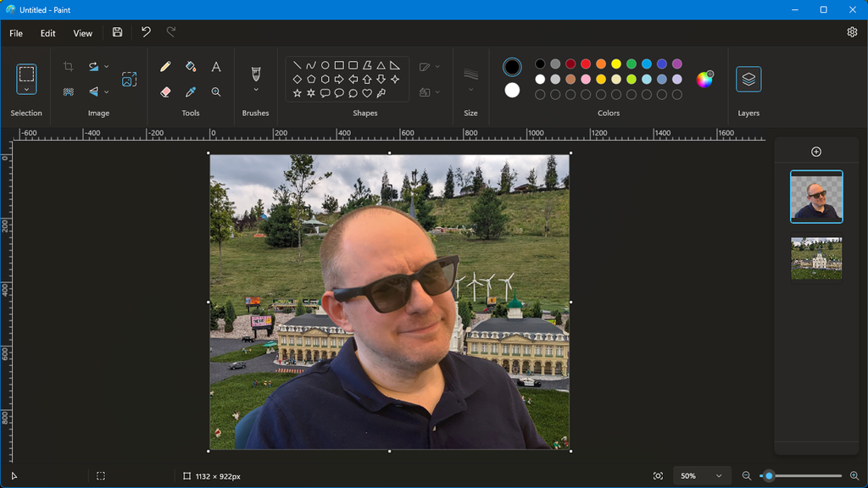Click the add new layer plus button

[816, 152]
